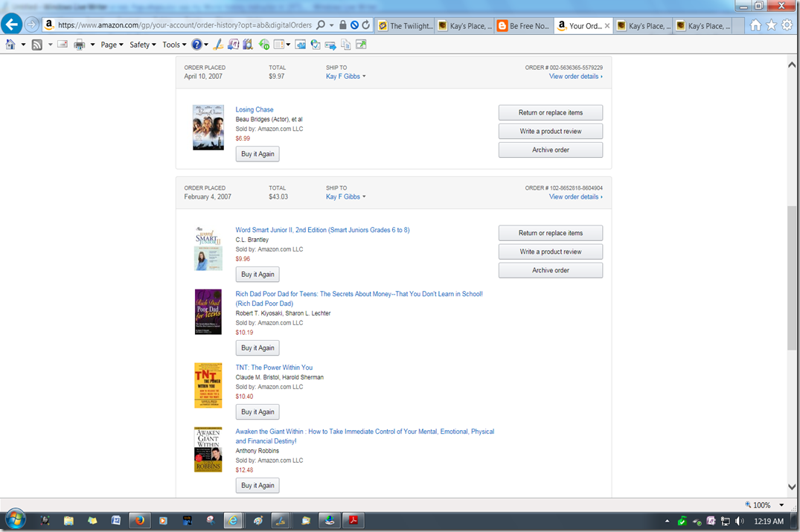Expand the address bar search dropdown arrow
800x532 pixels.
click(332, 25)
